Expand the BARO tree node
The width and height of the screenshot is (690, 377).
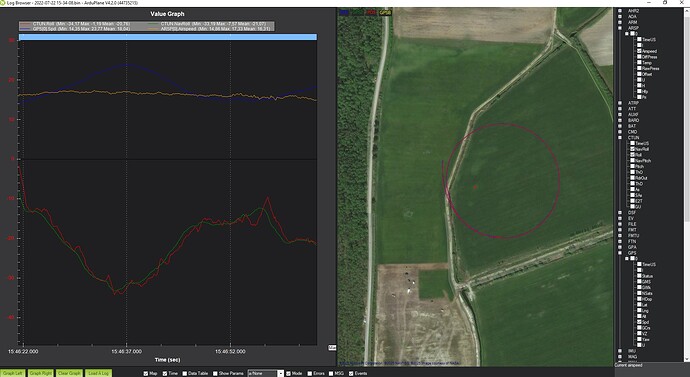click(x=620, y=120)
